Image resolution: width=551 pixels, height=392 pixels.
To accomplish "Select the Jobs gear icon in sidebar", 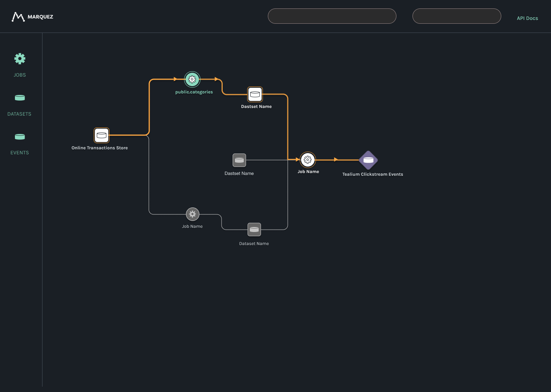I will [20, 58].
